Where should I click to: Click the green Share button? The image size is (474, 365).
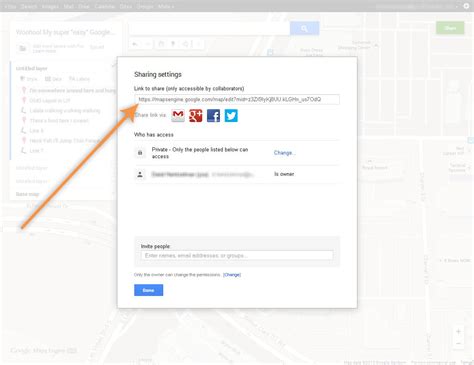(450, 28)
